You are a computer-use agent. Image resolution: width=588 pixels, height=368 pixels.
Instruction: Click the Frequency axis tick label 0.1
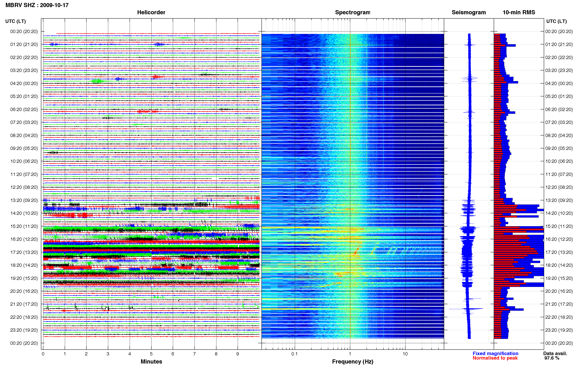click(295, 354)
